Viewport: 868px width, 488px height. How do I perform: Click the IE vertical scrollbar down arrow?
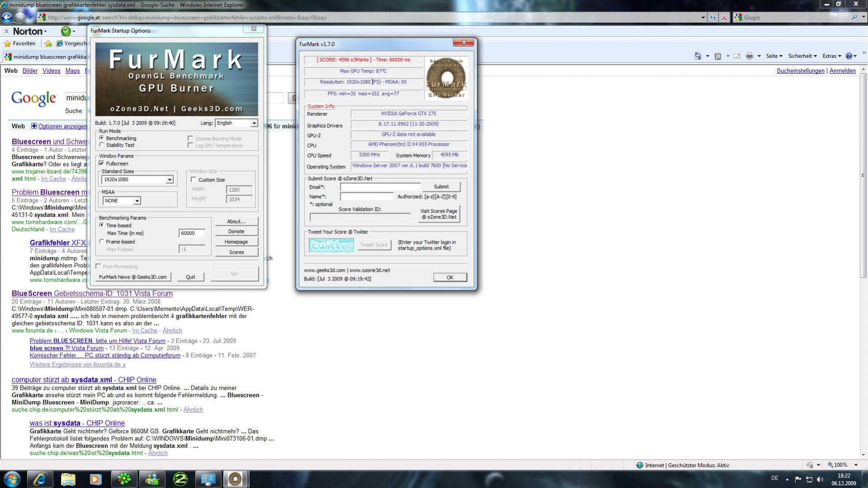click(x=863, y=455)
